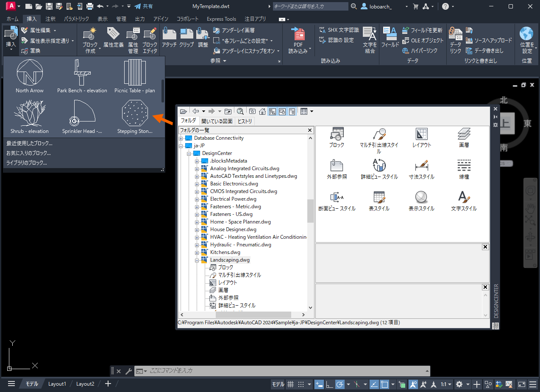The height and width of the screenshot is (392, 540).
Task: Go to DesignCenter Home icon
Action: point(262,111)
